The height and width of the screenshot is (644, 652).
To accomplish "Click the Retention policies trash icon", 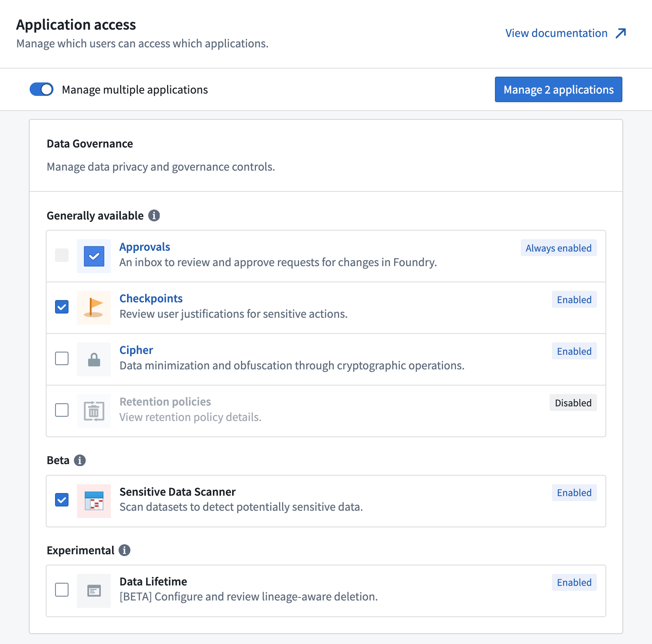I will (x=94, y=411).
